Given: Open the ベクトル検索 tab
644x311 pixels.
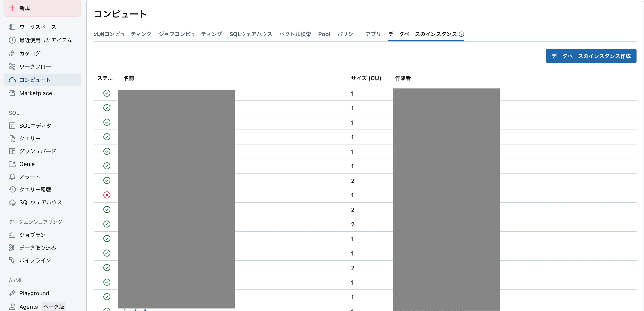Looking at the screenshot, I should click(295, 34).
